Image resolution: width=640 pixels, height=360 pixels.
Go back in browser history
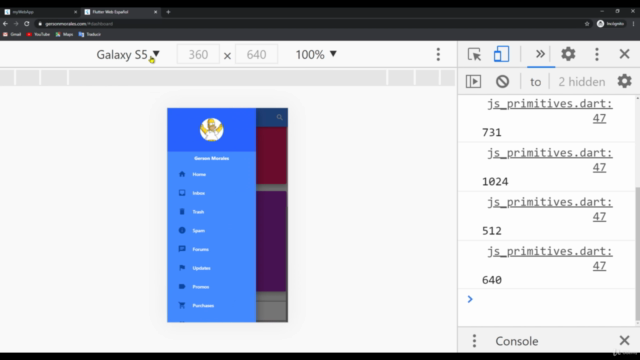tap(5, 24)
